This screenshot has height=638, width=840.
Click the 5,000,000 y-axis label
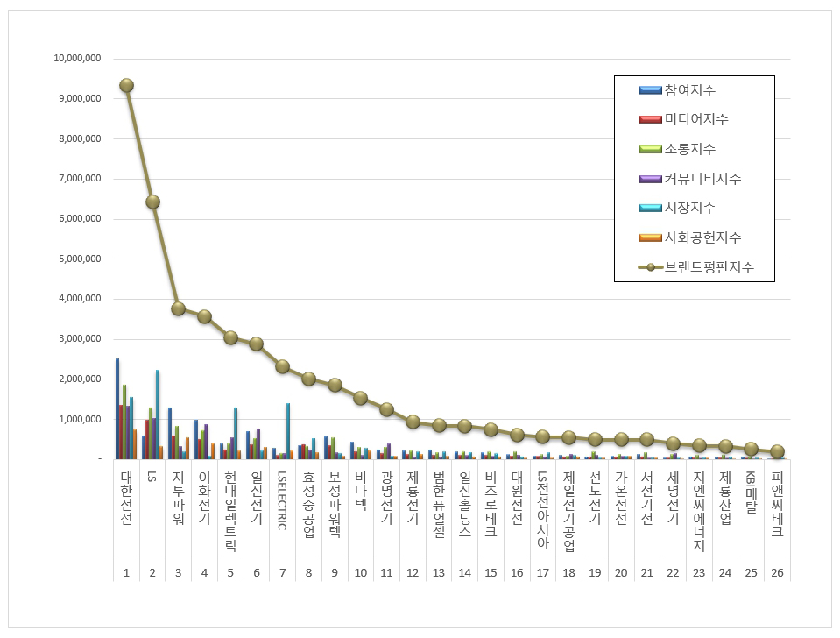click(77, 259)
